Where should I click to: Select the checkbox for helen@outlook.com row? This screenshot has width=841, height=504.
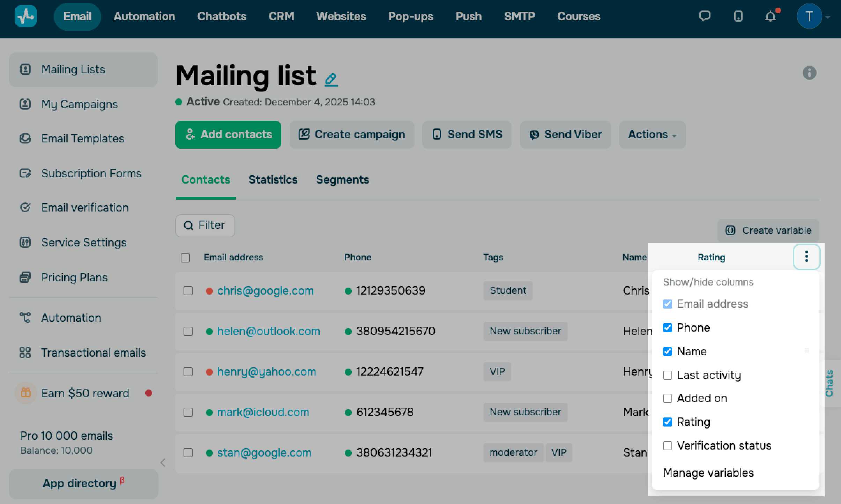(188, 331)
